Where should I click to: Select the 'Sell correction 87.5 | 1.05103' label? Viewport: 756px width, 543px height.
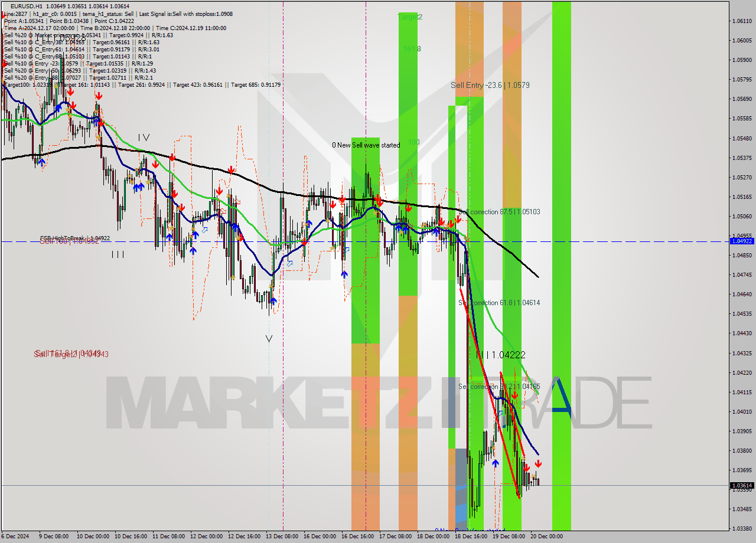pyautogui.click(x=499, y=211)
